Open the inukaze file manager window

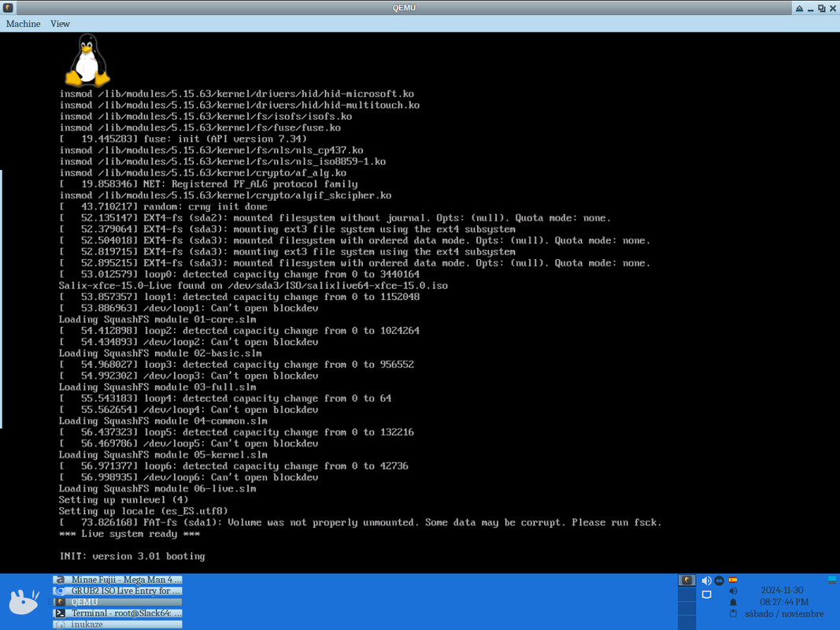pos(118,624)
